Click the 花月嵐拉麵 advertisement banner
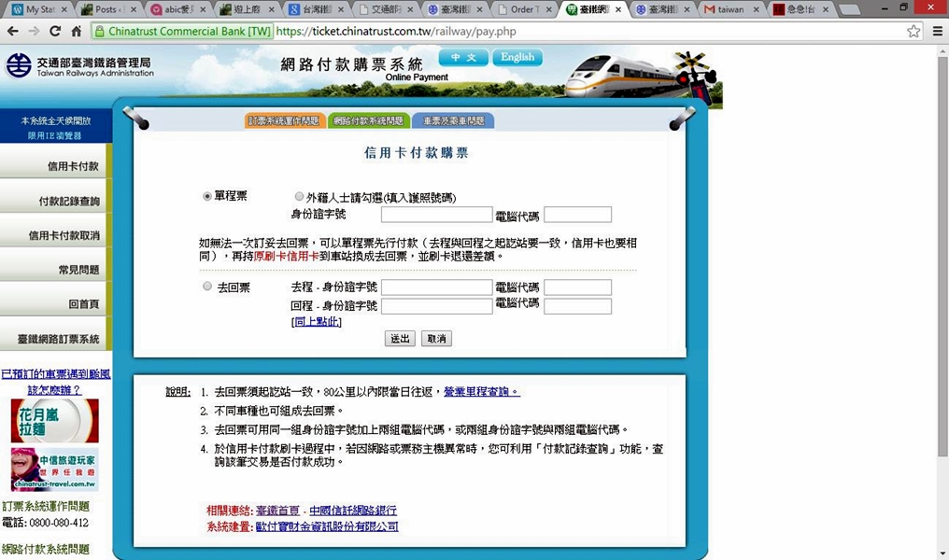 [x=54, y=421]
